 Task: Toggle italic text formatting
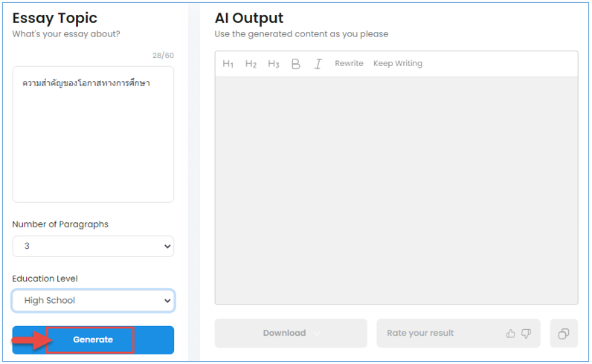[318, 64]
